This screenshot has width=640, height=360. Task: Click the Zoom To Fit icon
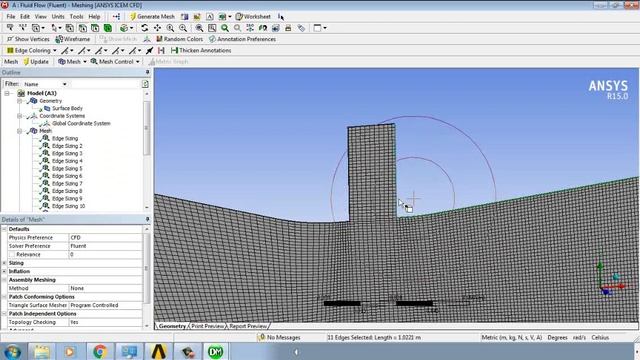199,28
